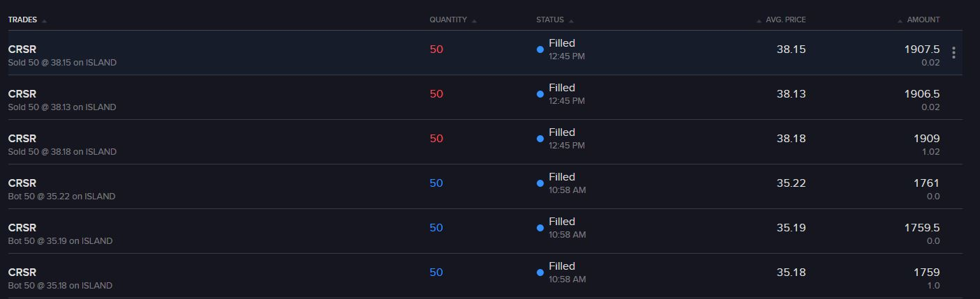Click blue status dot for 38.15 trade
This screenshot has width=980, height=299.
click(x=540, y=49)
